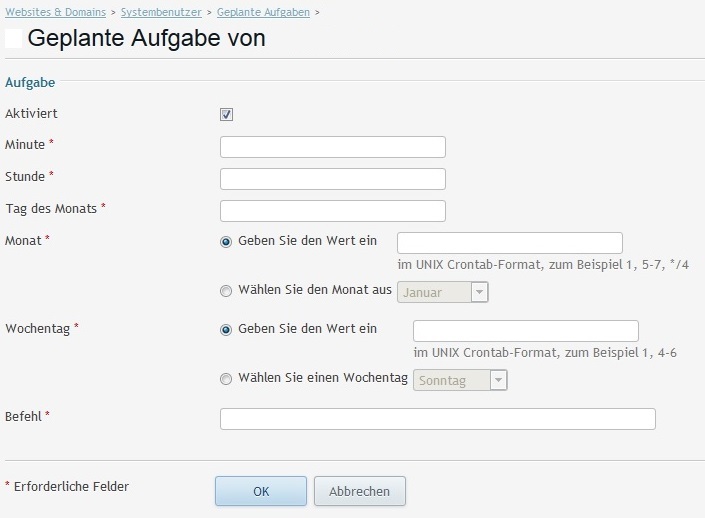705x518 pixels.
Task: Click the white icon beside page title
Action: click(x=13, y=38)
